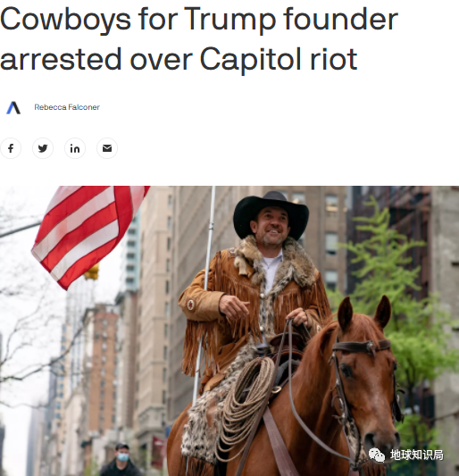Click the rider's black cowboy hat
Viewport: 459px width, 476px height.
click(x=271, y=214)
